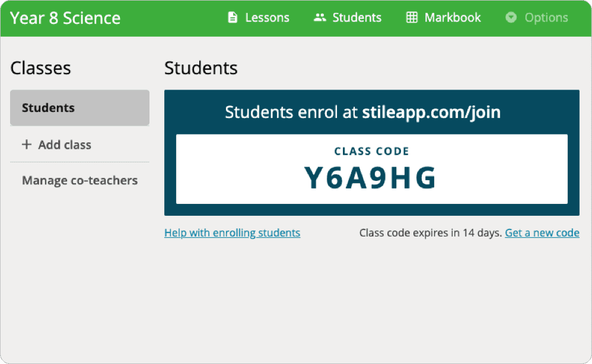Click the stileapp.com/join enrol text
The image size is (592, 364).
(431, 113)
